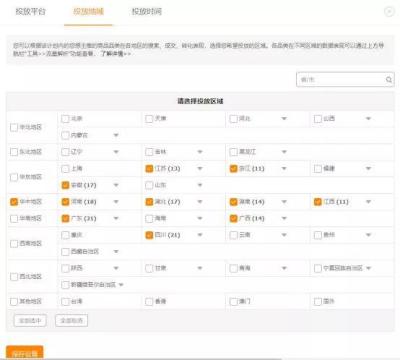Focus the 省/市 search field
Screen dimensions: 400x360
point(345,80)
